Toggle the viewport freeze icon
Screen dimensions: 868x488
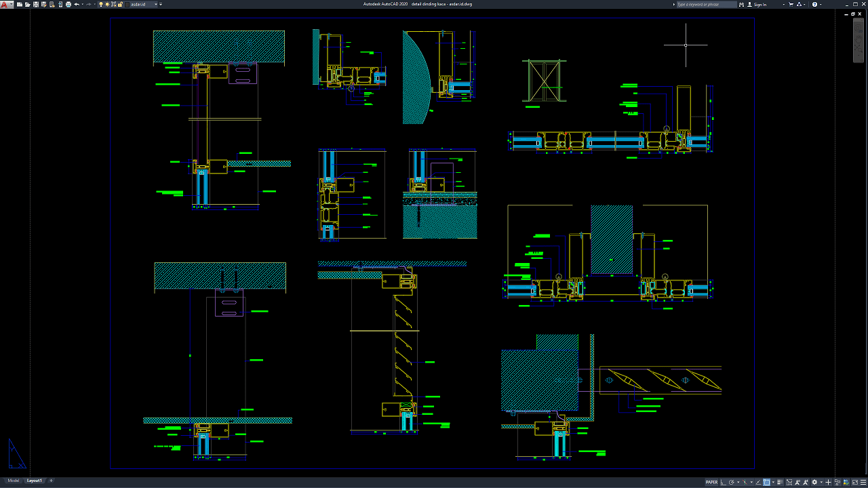tap(113, 4)
